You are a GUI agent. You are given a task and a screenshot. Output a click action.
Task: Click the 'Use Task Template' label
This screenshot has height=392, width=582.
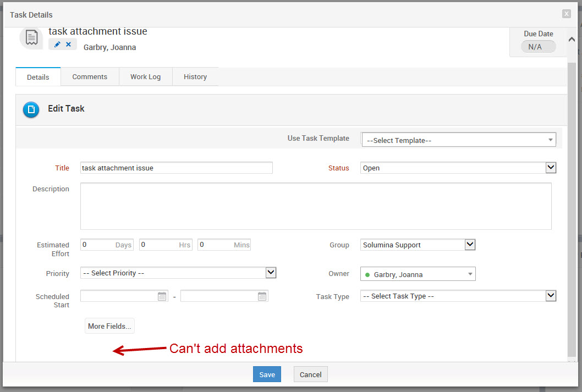318,139
